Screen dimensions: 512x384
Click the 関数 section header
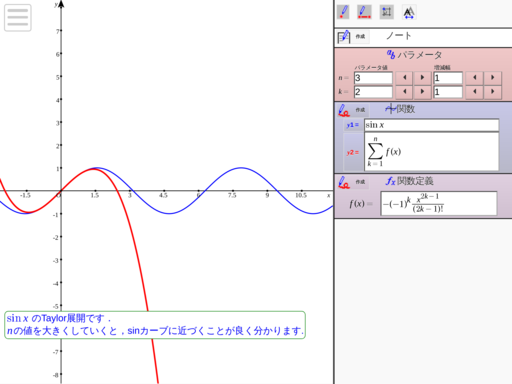coord(400,109)
